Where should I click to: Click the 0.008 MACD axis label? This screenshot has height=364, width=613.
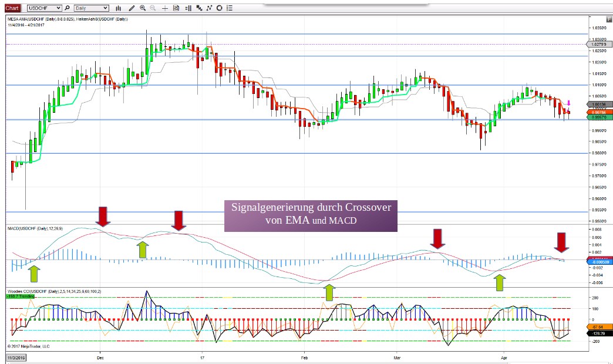click(597, 230)
